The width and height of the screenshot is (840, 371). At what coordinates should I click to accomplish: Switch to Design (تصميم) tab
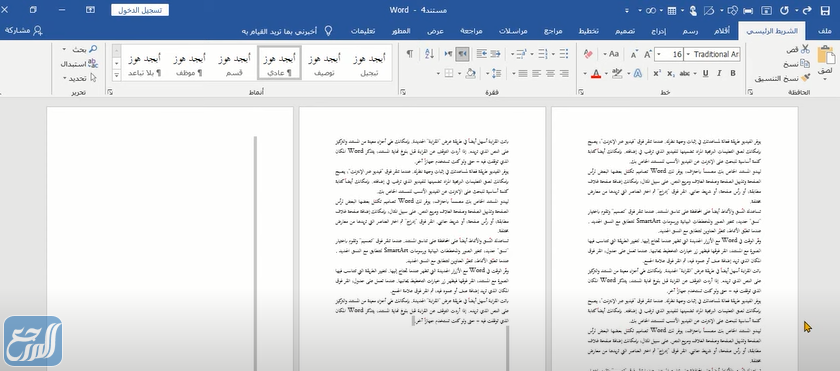(x=624, y=31)
